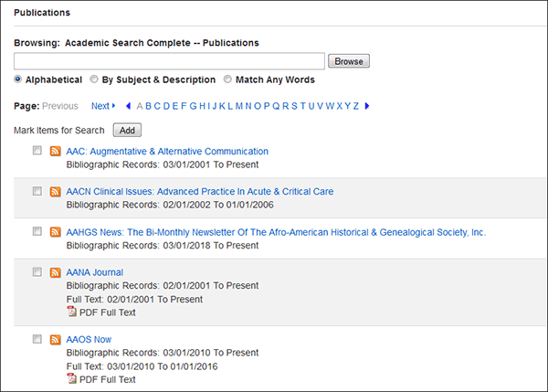Jump to letter P publications
The width and height of the screenshot is (548, 392).
(267, 106)
